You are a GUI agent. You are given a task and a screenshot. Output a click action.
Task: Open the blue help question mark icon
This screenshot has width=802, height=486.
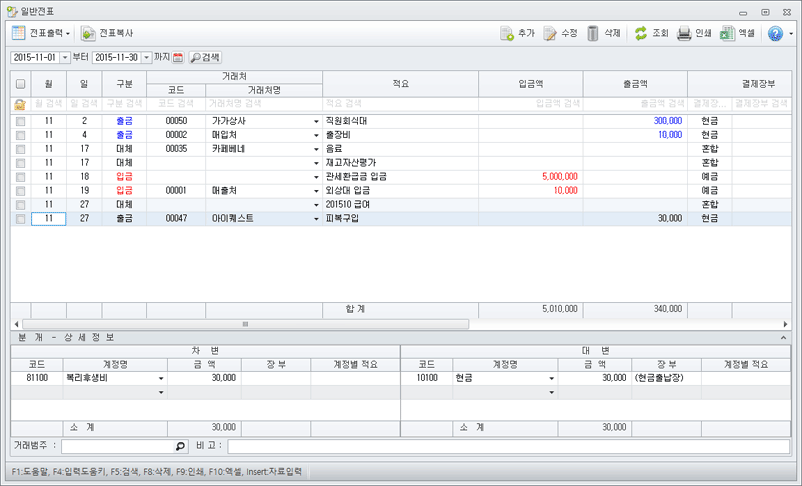pyautogui.click(x=775, y=33)
